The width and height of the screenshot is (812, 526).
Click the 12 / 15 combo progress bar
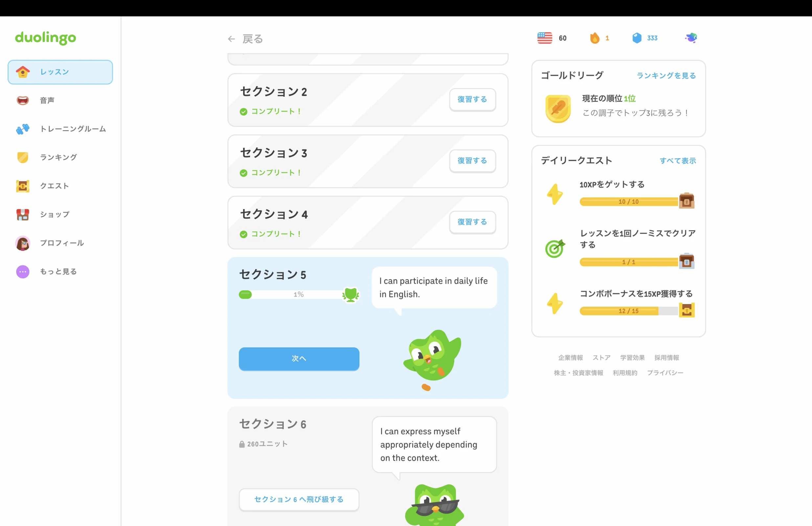point(629,311)
